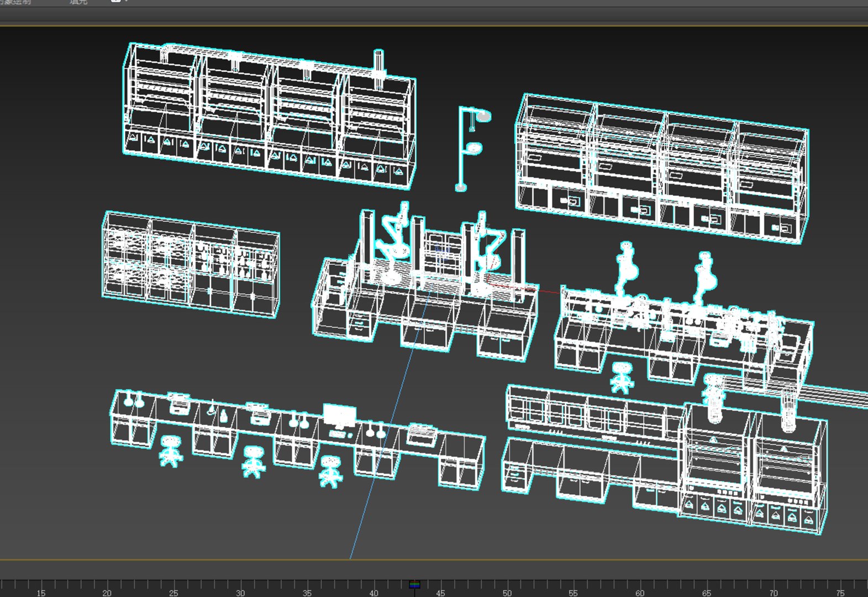The width and height of the screenshot is (868, 597).
Task: Select the keyframe marker near frame 43
Action: (x=414, y=584)
